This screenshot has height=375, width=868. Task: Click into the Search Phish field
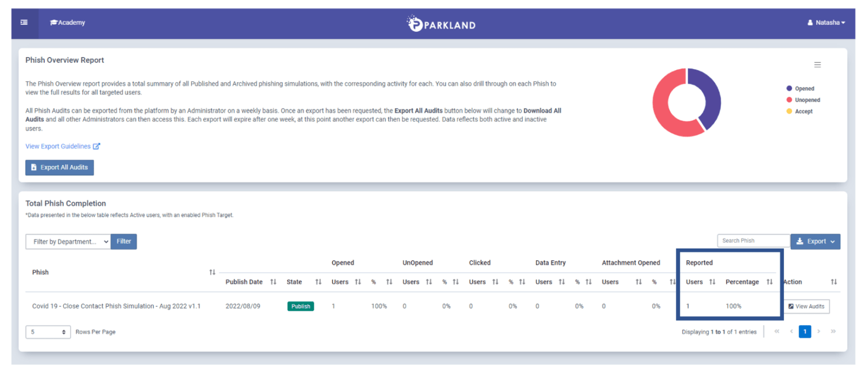pyautogui.click(x=753, y=241)
